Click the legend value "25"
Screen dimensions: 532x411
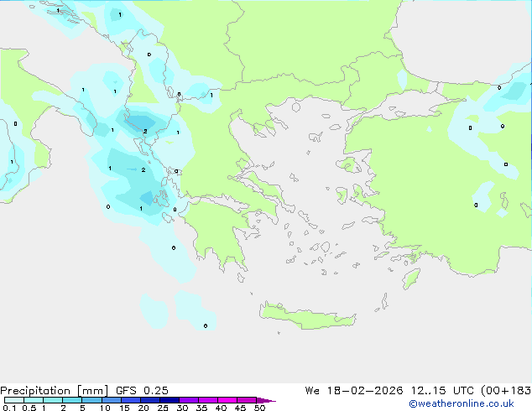tap(163, 408)
